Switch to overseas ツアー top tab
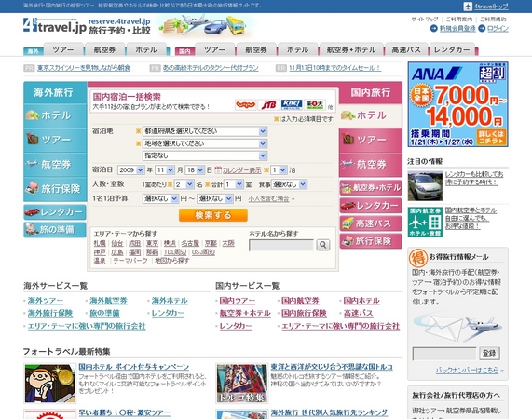 [63, 50]
